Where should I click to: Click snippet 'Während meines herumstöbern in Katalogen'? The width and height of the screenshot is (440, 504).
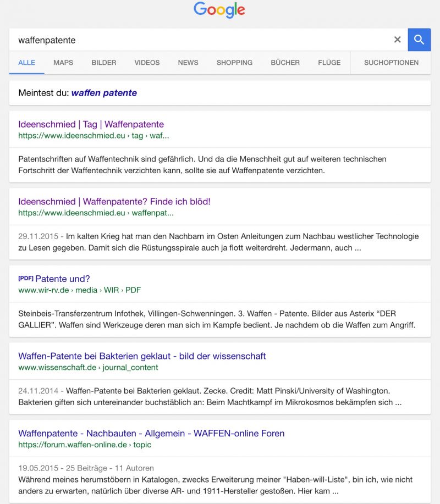coord(215,485)
